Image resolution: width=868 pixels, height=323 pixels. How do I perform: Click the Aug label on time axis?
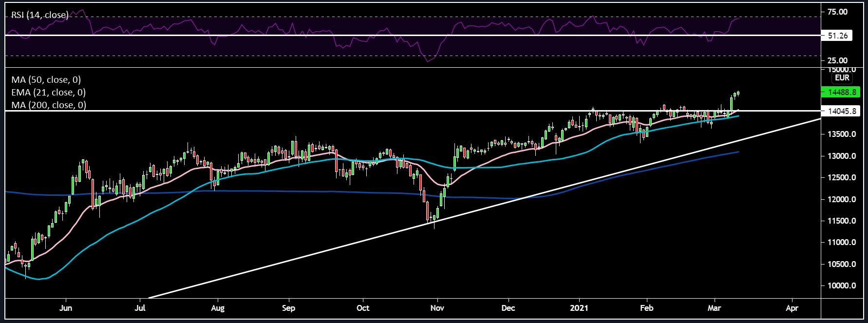[218, 308]
